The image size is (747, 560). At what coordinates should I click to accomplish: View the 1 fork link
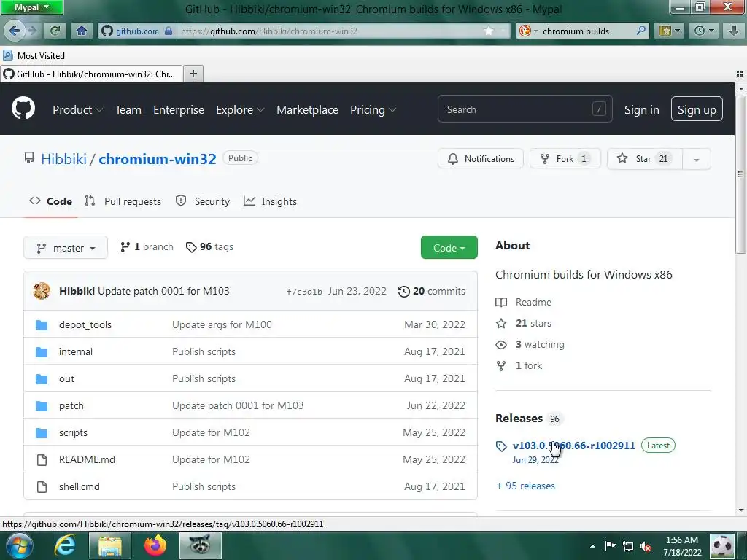point(519,365)
